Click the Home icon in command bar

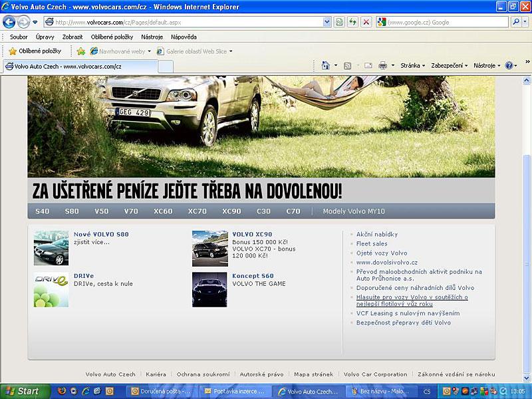tap(325, 65)
